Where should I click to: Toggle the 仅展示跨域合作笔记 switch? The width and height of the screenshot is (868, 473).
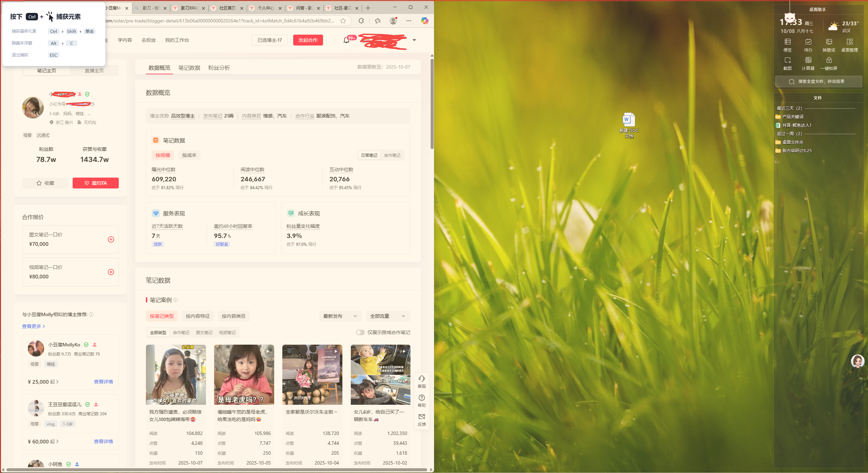[x=360, y=332]
